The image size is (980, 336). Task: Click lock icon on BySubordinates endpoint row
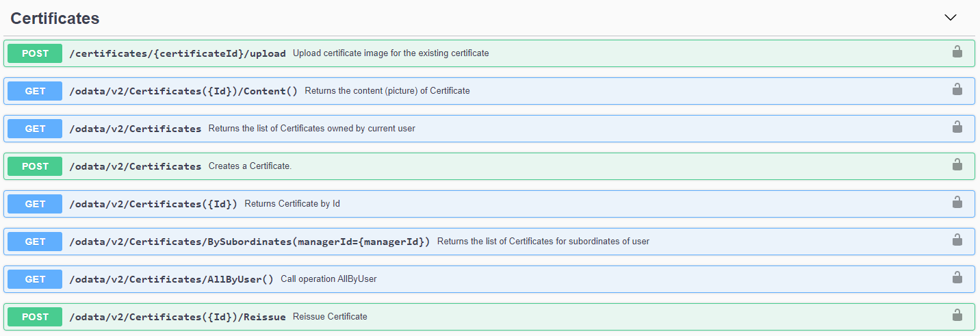[957, 240]
